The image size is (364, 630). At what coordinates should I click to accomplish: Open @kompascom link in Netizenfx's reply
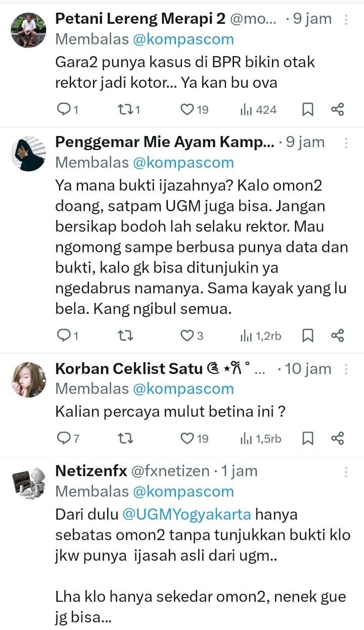pyautogui.click(x=183, y=491)
